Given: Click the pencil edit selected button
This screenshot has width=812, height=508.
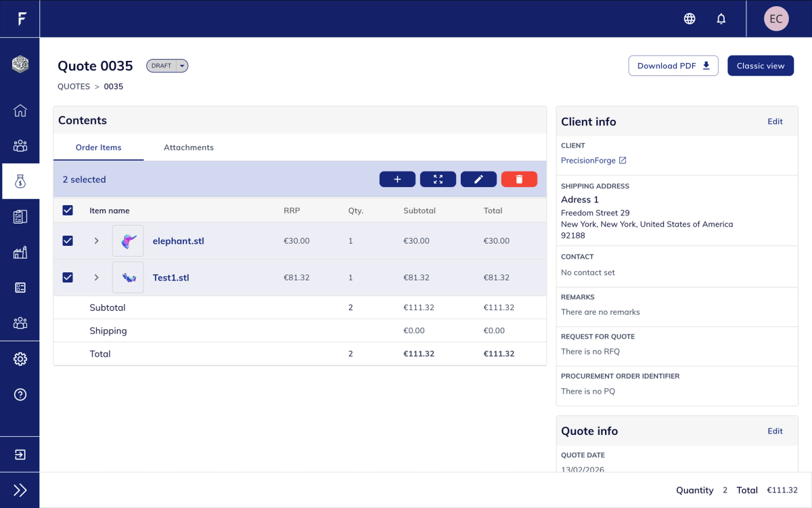Looking at the screenshot, I should 478,179.
